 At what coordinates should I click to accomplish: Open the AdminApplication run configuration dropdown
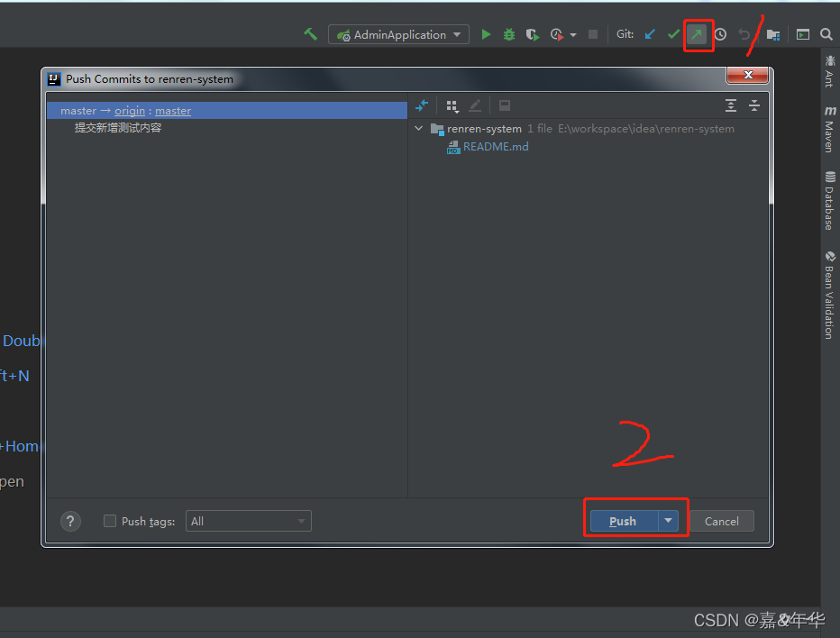click(x=398, y=35)
